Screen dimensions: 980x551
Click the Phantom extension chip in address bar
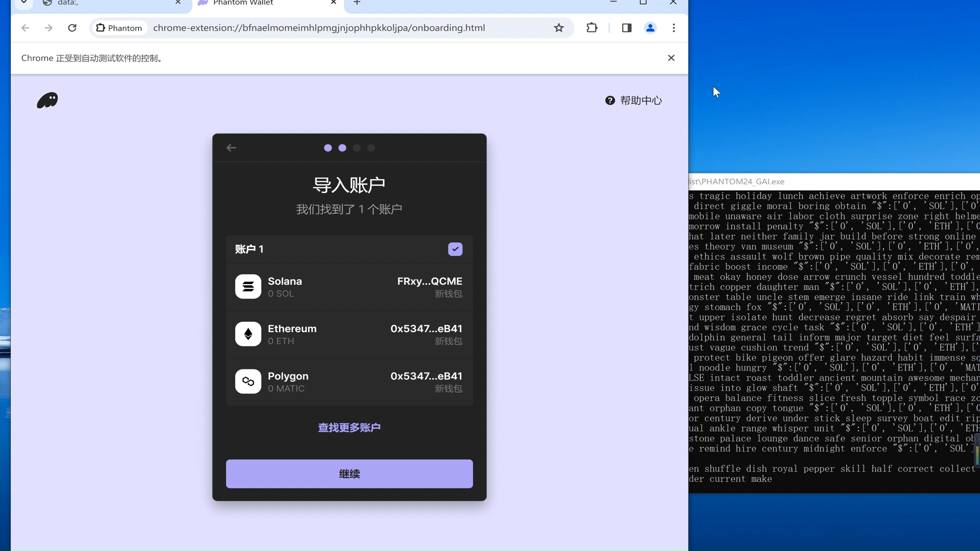[119, 28]
